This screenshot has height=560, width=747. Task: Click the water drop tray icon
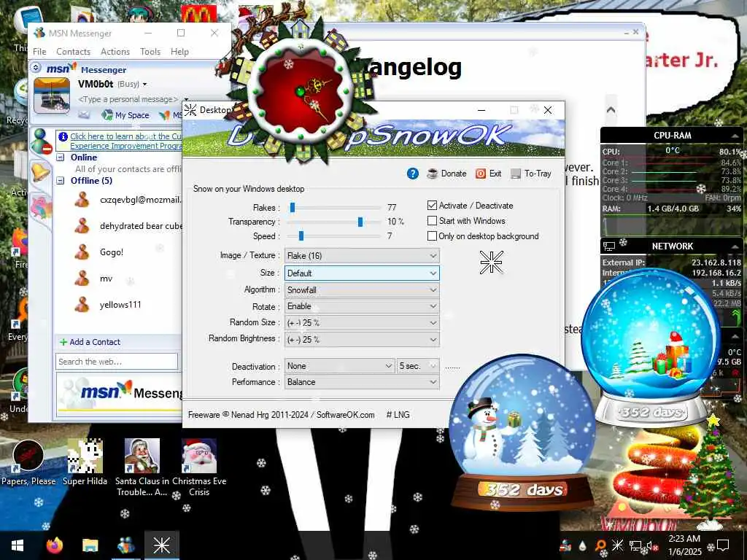coord(582,545)
